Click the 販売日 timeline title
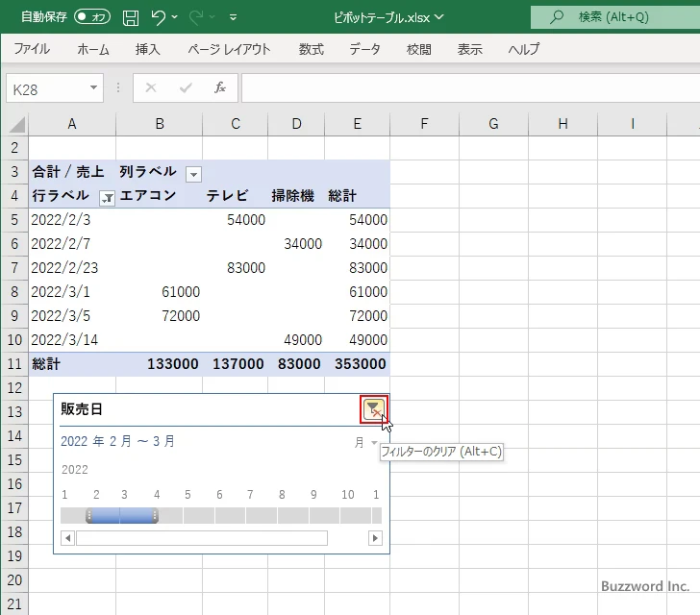700x615 pixels. point(82,408)
